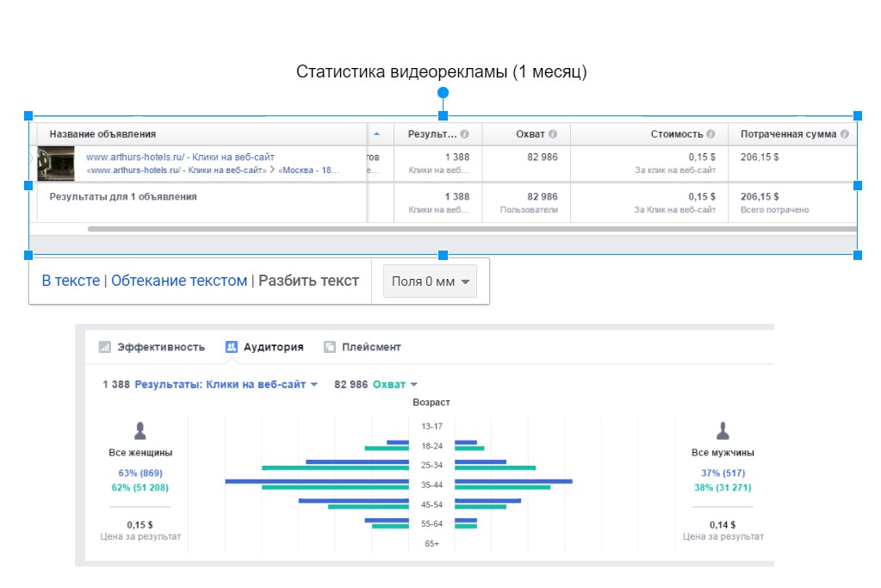Click the www.arthurs-hotels.ru ad name link
The height and width of the screenshot is (588, 881).
[180, 158]
